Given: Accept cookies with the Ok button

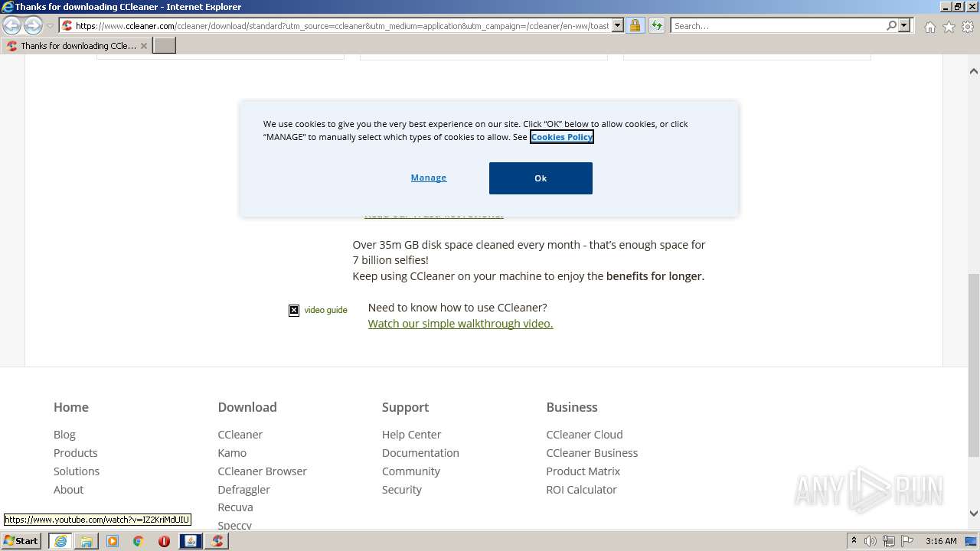Looking at the screenshot, I should click(541, 178).
